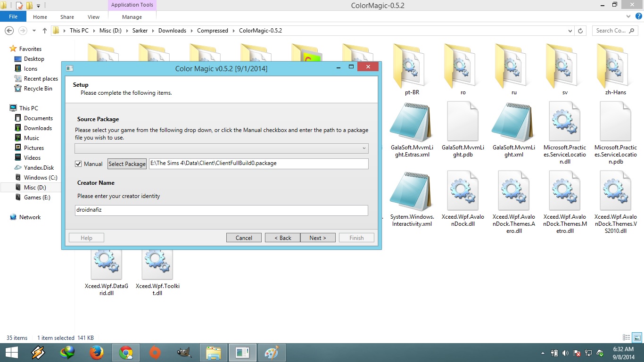Open the Share ribbon tab

click(67, 17)
